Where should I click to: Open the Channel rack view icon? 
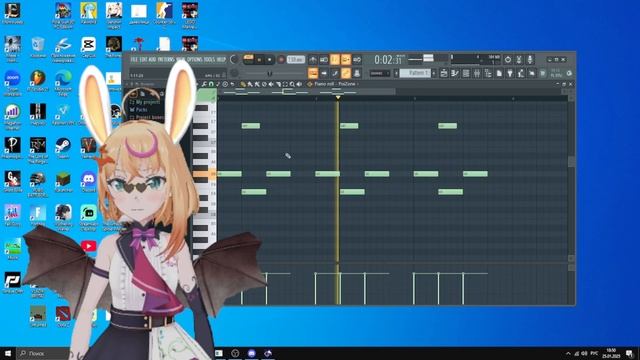pyautogui.click(x=466, y=73)
